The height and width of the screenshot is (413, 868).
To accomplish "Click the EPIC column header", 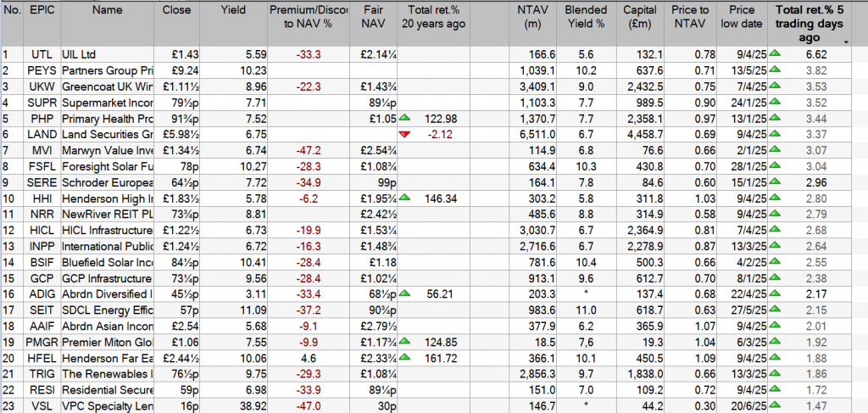I will [42, 11].
